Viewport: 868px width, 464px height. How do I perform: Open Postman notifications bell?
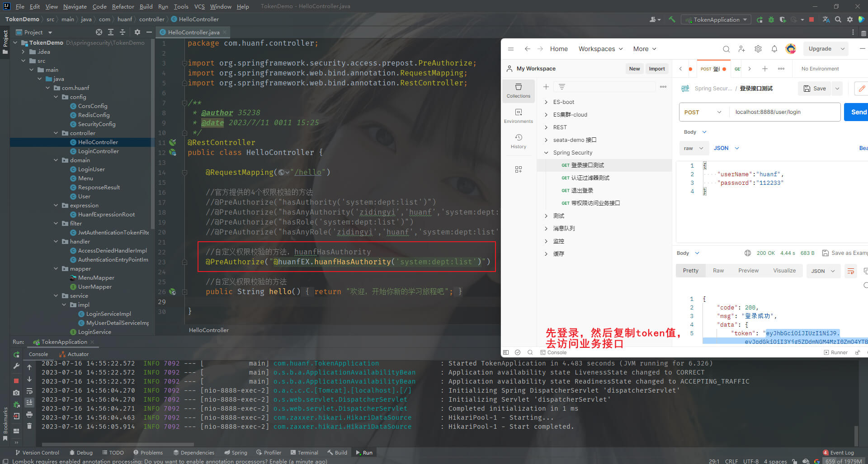[x=774, y=49]
